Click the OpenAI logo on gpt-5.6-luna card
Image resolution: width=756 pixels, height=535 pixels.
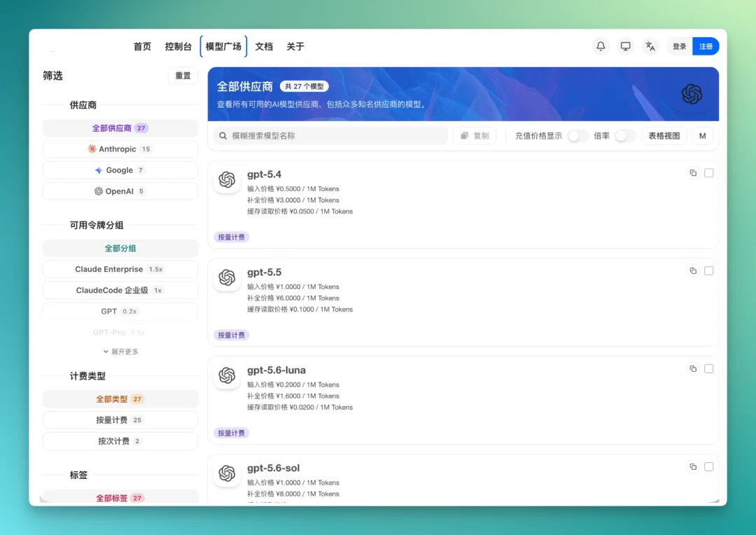tap(227, 375)
